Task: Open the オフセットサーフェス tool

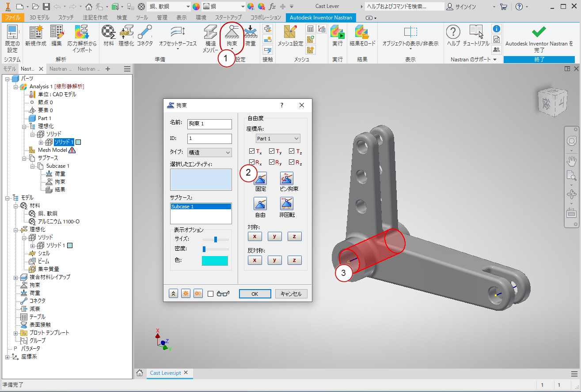Action: (x=178, y=38)
